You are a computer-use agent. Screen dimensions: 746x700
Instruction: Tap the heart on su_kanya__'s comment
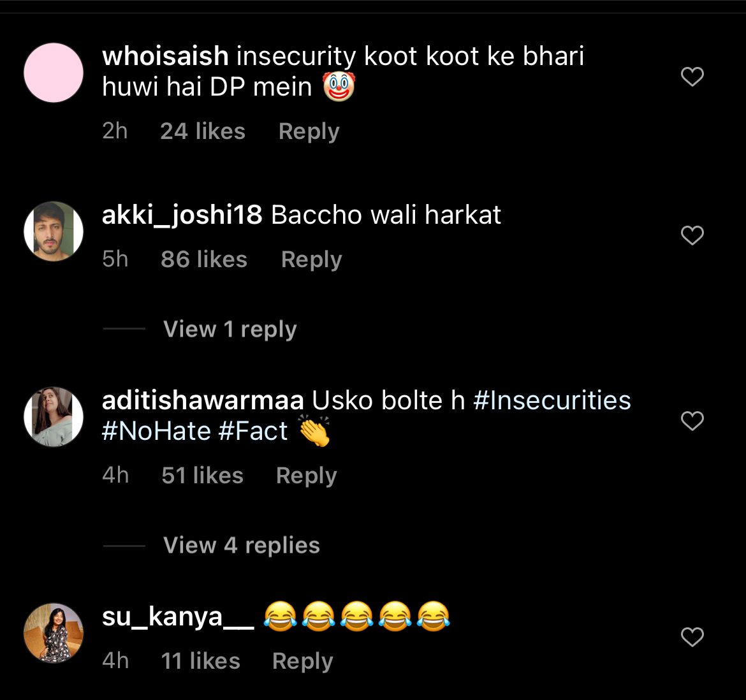pyautogui.click(x=692, y=637)
